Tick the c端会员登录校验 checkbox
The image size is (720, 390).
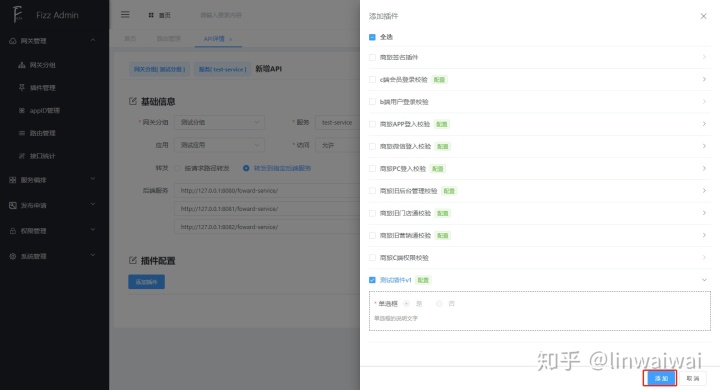click(372, 79)
